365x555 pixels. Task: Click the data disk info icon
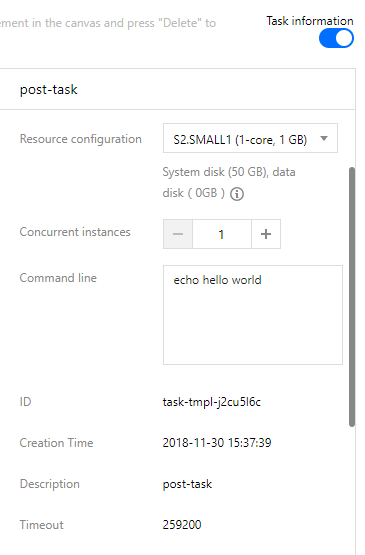(x=237, y=194)
